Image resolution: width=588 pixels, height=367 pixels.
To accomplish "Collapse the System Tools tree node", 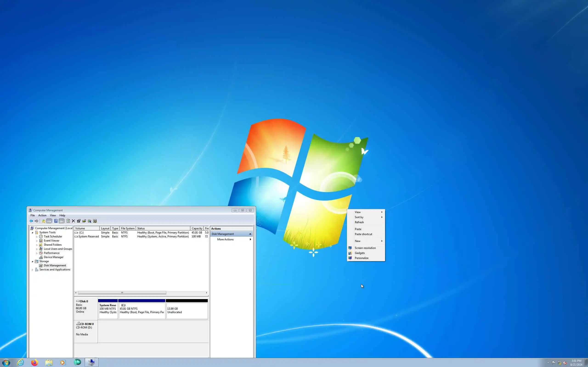I will pos(33,233).
